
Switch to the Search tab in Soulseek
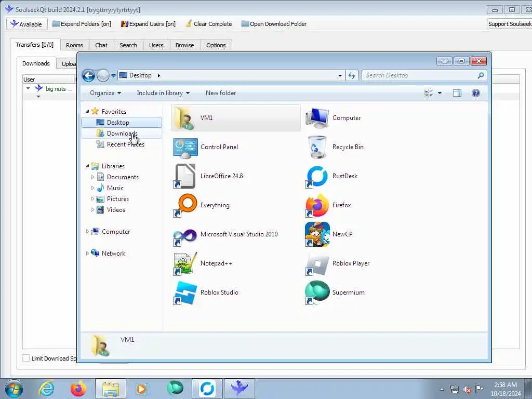pos(128,45)
